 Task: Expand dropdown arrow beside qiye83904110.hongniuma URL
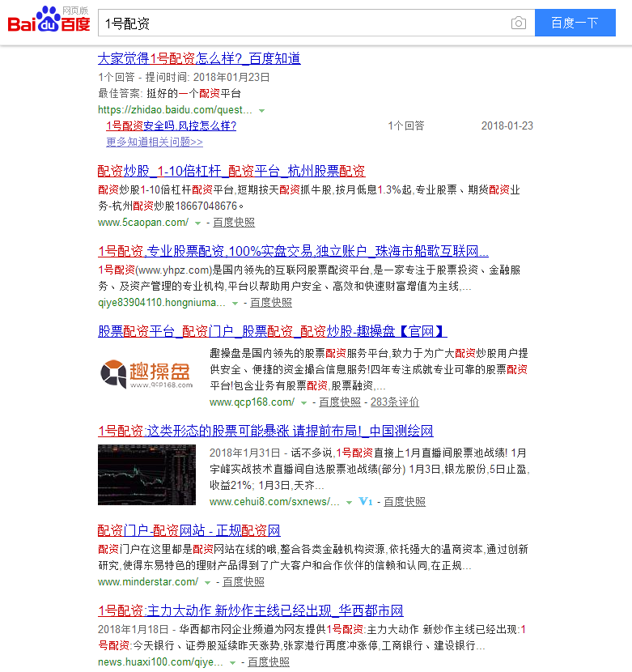[235, 304]
